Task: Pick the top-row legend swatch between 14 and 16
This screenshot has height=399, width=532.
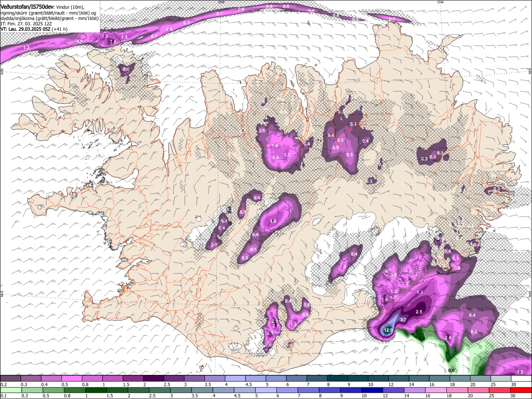Action: 419,379
